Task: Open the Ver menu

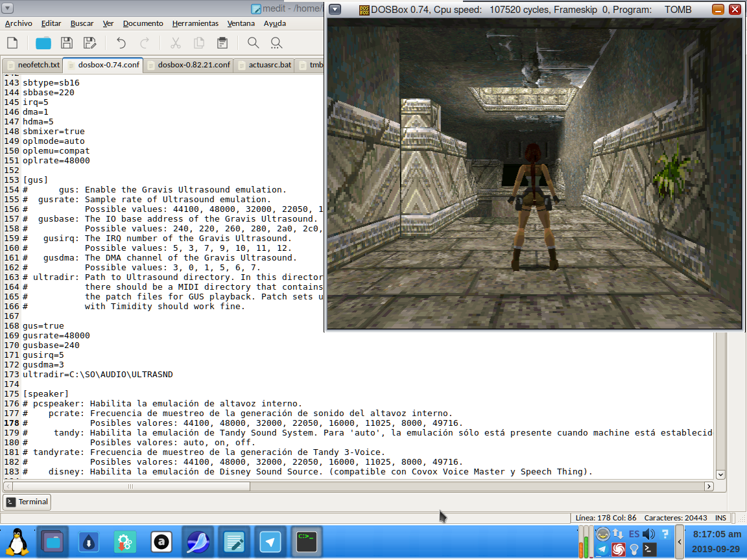Action: point(108,23)
